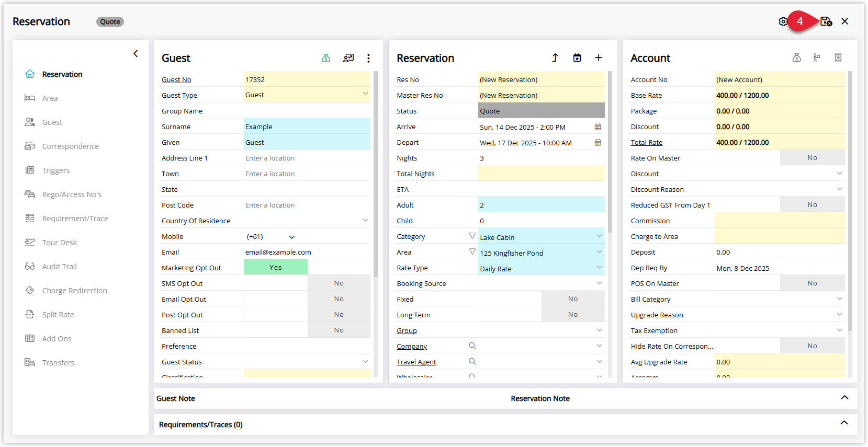Click the Split Rate icon in sidebar
The image size is (868, 447).
(x=30, y=314)
